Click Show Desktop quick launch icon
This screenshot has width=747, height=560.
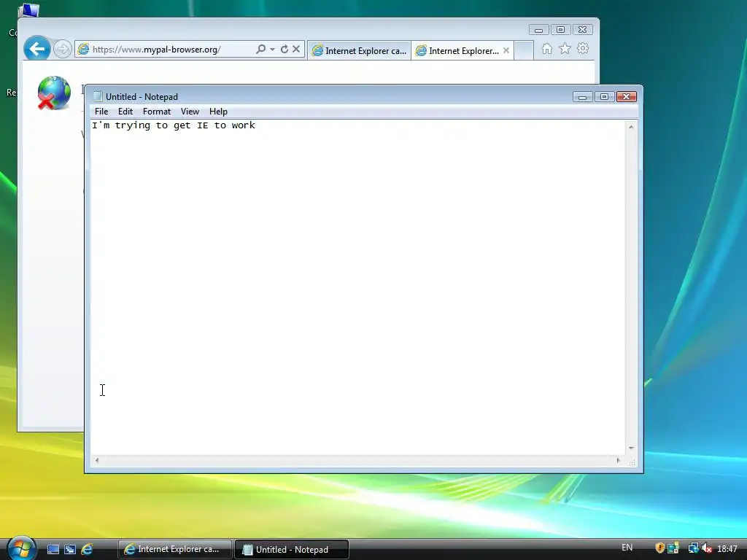[x=53, y=550]
